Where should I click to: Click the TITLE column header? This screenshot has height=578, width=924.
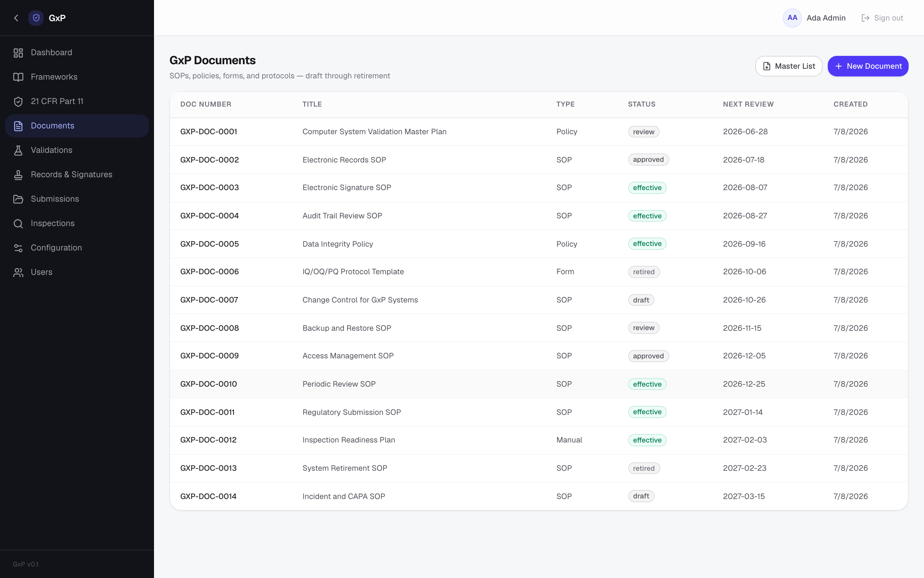tap(312, 104)
